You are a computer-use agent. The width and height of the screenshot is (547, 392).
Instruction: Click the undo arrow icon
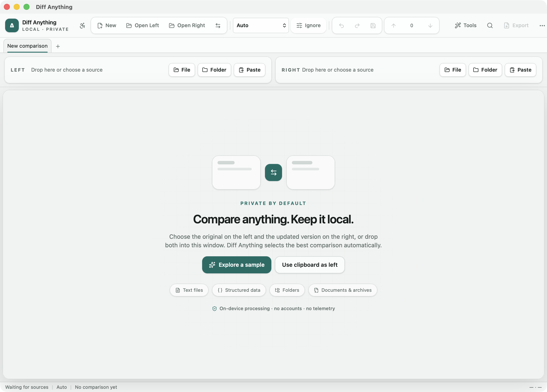coord(341,25)
